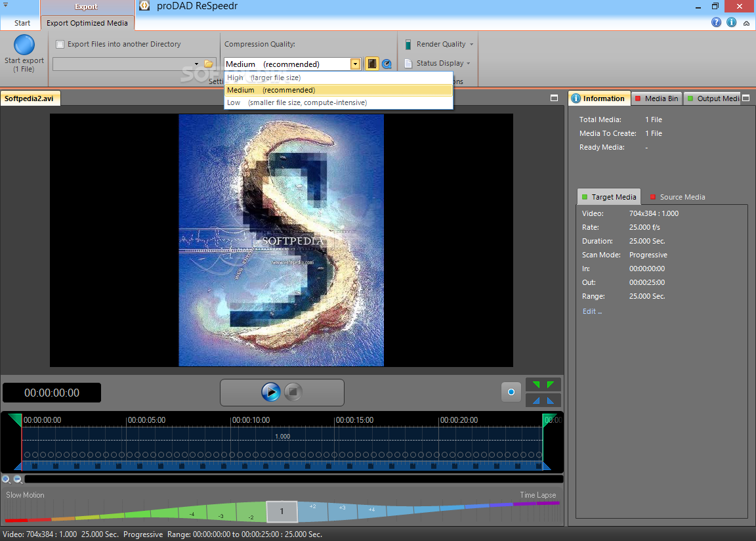Click the blue circle record button

(511, 392)
